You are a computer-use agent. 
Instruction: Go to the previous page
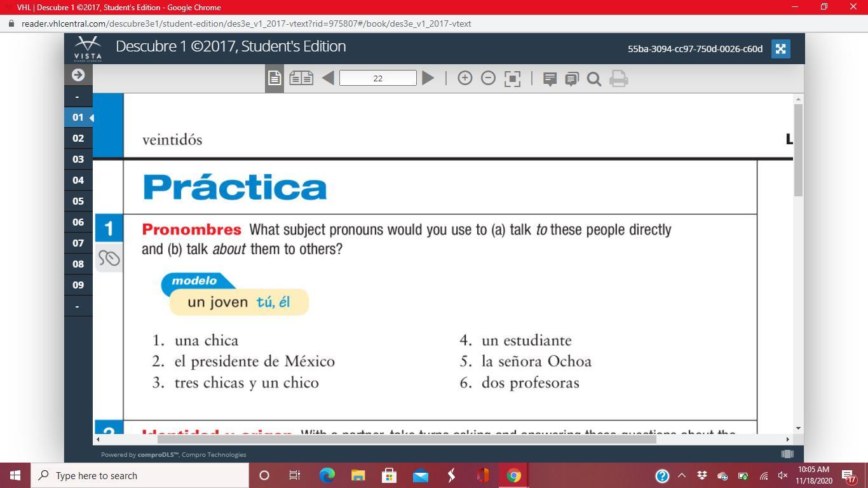click(328, 78)
